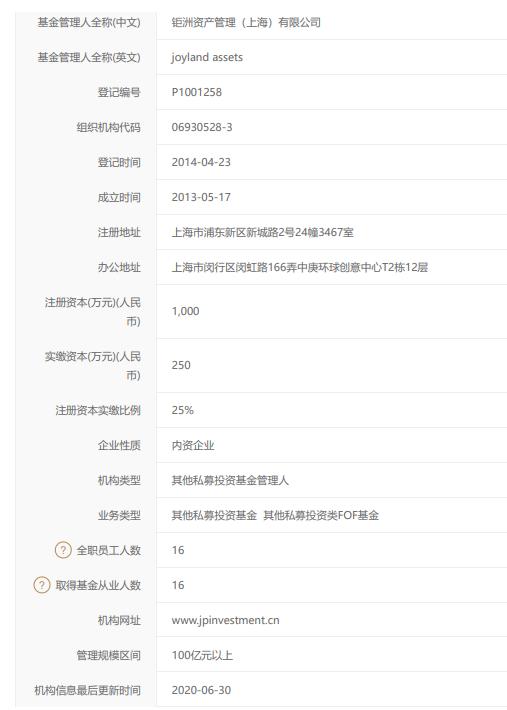Click the label 组织机构代码
Screen dimensions: 507x710
tap(108, 127)
